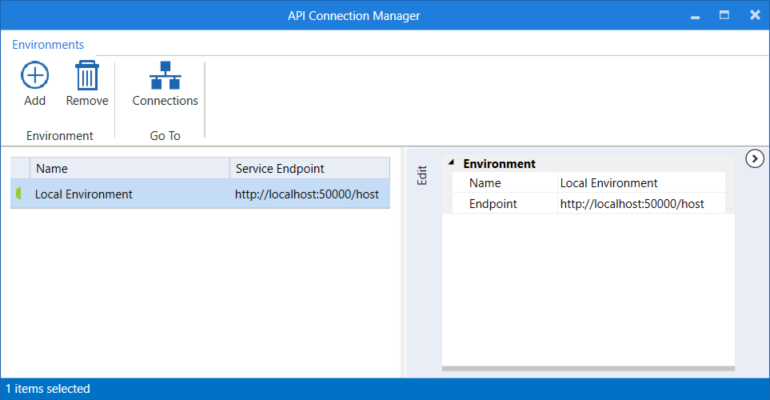Minimize the API Connection Manager window
The width and height of the screenshot is (770, 400).
(695, 16)
